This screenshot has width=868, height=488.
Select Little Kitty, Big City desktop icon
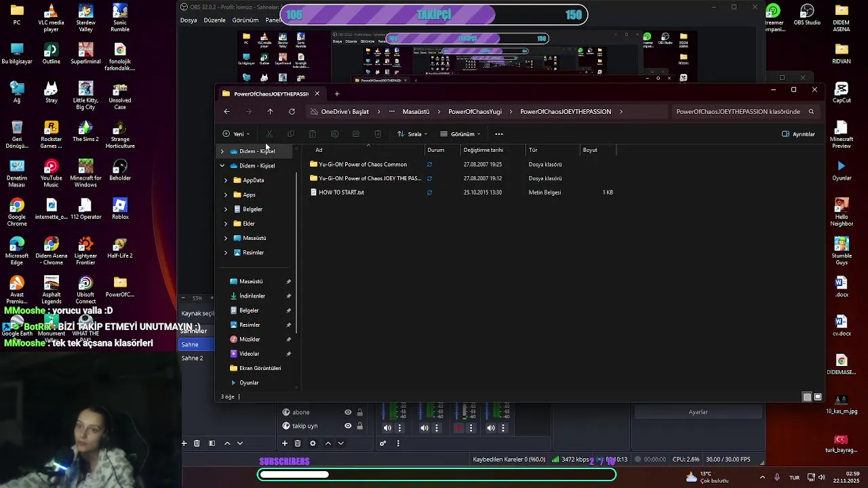[x=85, y=96]
